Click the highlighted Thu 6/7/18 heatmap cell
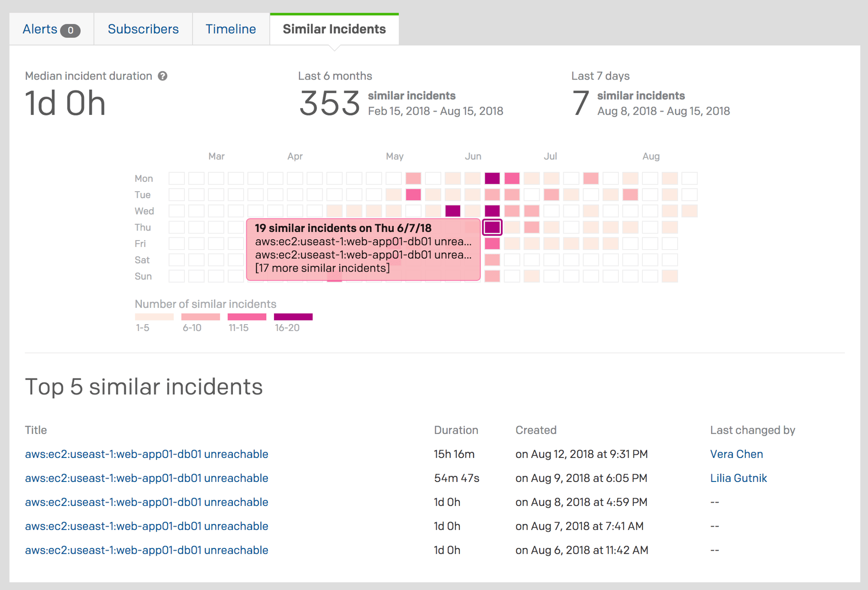 pos(492,227)
